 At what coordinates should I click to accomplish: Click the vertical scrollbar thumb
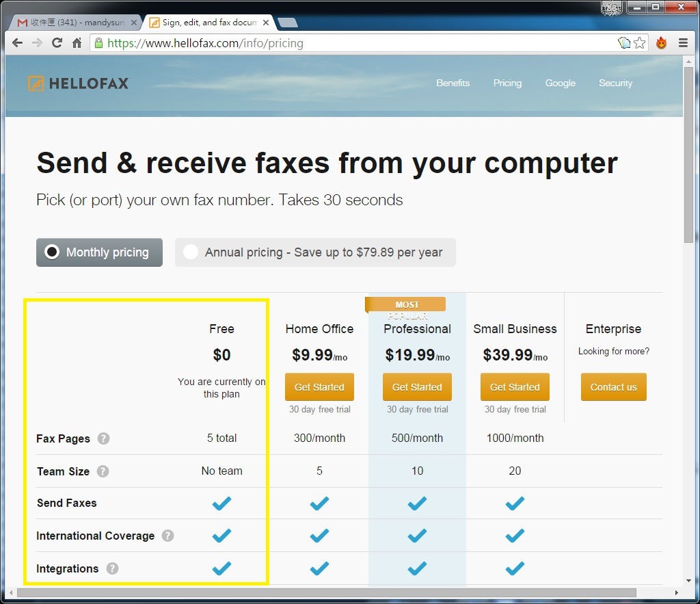[688, 155]
